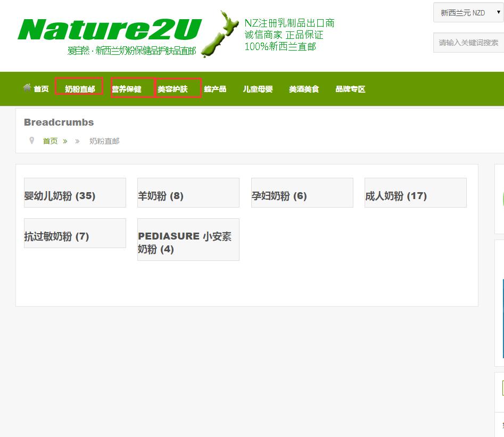The width and height of the screenshot is (504, 437).
Task: Open the 成人奶粉 (17) category
Action: click(x=416, y=193)
